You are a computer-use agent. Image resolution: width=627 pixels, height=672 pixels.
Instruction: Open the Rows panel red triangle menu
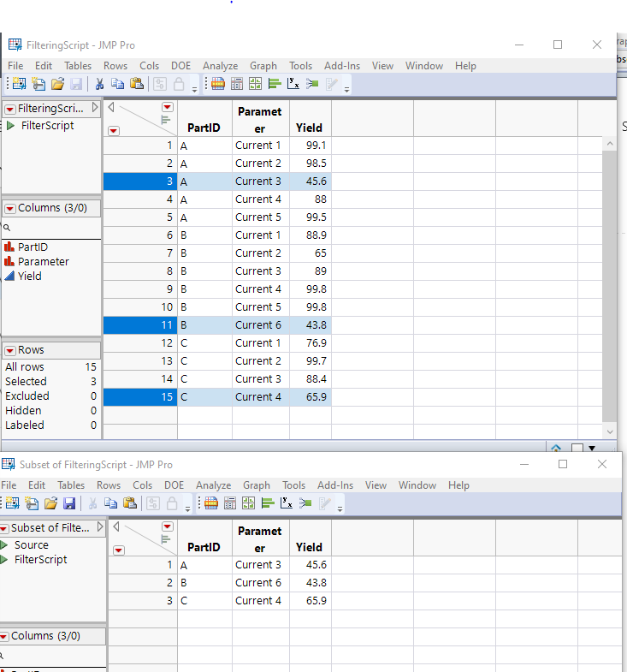(x=10, y=351)
